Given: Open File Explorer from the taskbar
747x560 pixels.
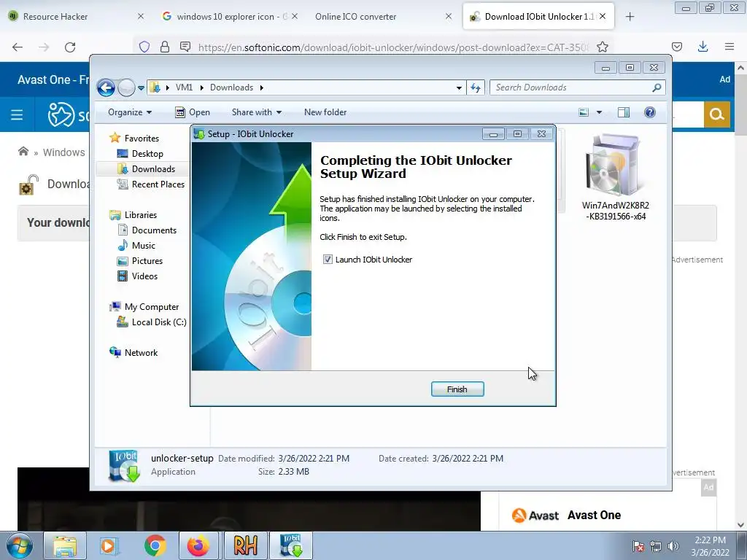Looking at the screenshot, I should tap(65, 545).
